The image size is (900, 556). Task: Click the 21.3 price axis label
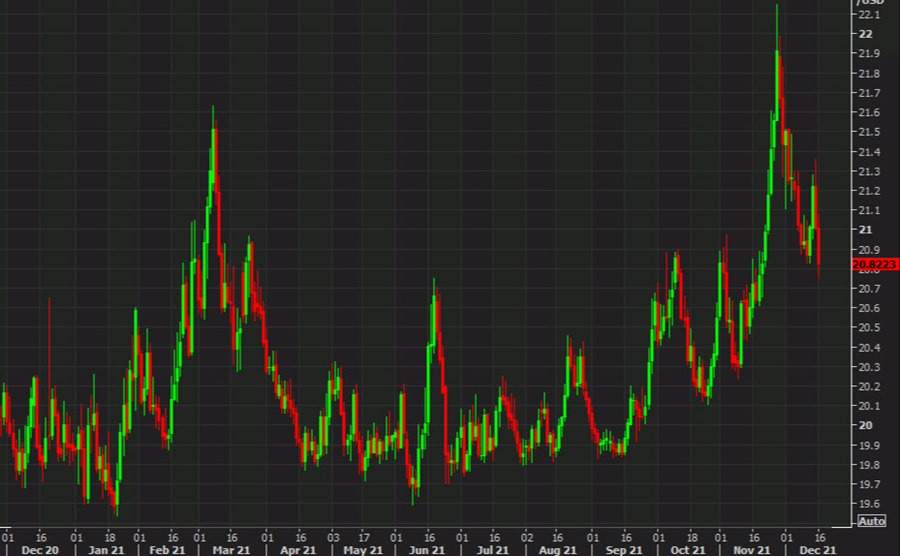(x=869, y=171)
